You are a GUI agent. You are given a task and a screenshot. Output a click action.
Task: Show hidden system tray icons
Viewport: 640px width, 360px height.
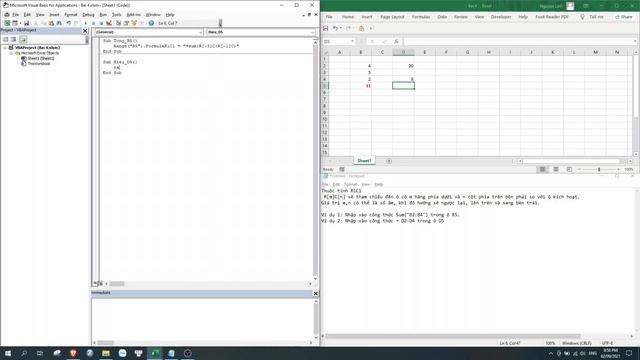click(551, 353)
